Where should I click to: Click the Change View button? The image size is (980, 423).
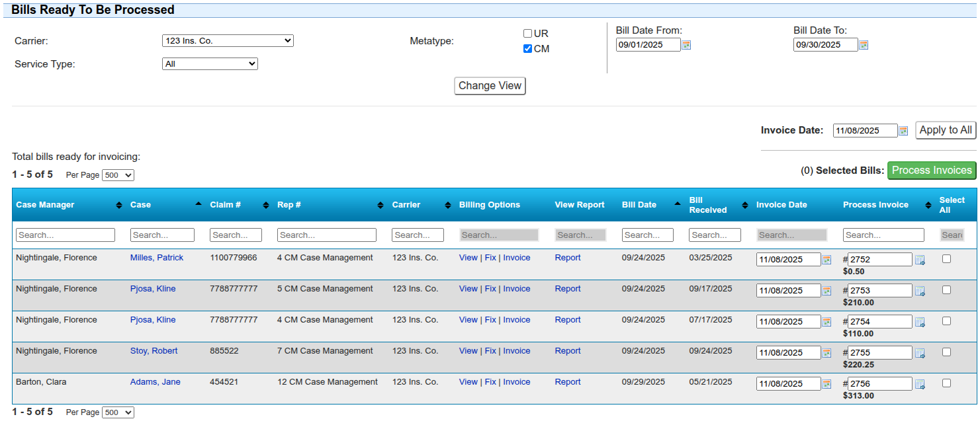pyautogui.click(x=490, y=85)
